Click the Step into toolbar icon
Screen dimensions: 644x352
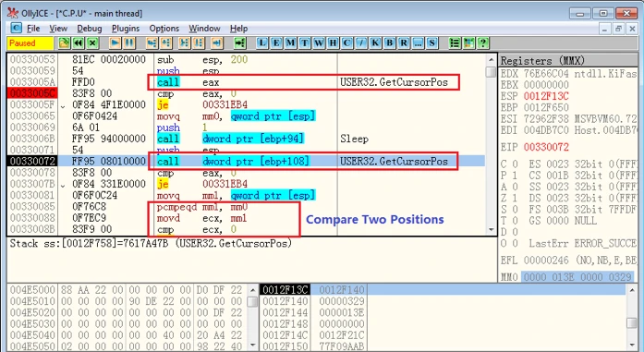tap(152, 43)
